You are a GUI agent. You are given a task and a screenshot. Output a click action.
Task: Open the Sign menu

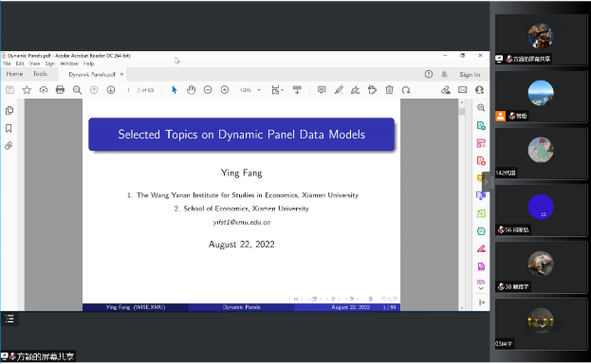click(50, 64)
